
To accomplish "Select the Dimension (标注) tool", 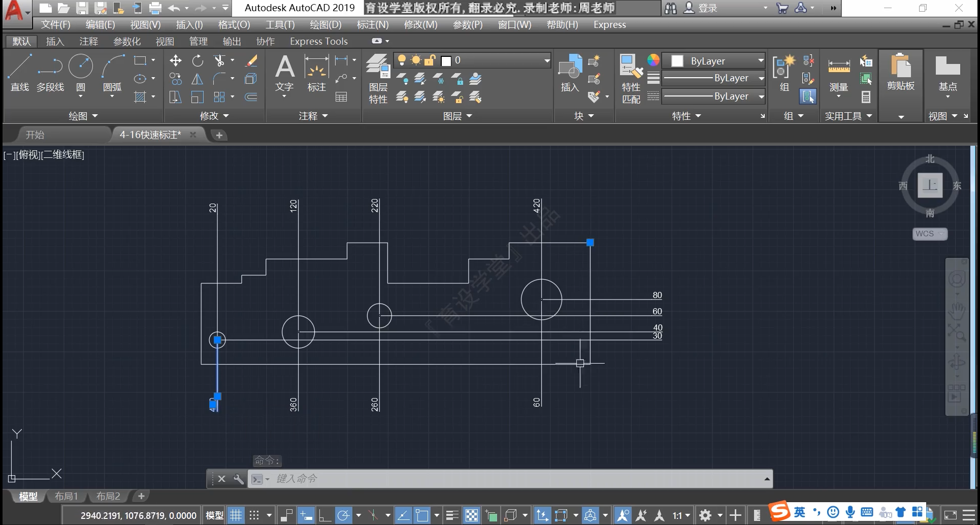I will pyautogui.click(x=316, y=74).
